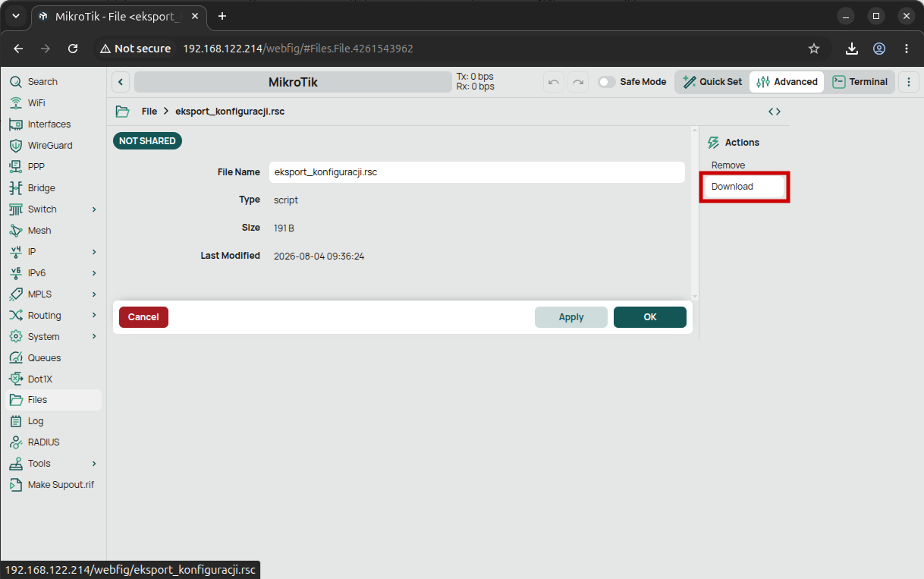Viewport: 924px width, 579px height.
Task: Expand the Routing submenu
Action: coord(94,316)
